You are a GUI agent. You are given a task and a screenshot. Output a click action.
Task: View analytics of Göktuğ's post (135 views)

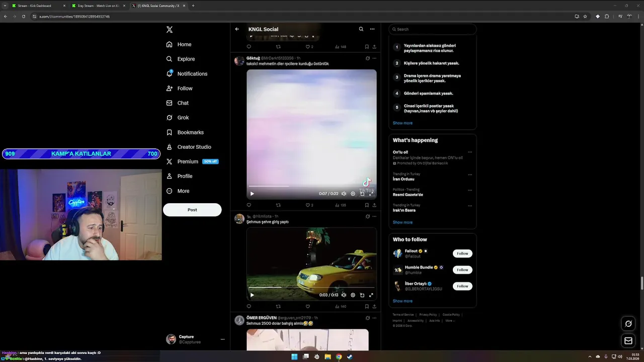click(340, 205)
